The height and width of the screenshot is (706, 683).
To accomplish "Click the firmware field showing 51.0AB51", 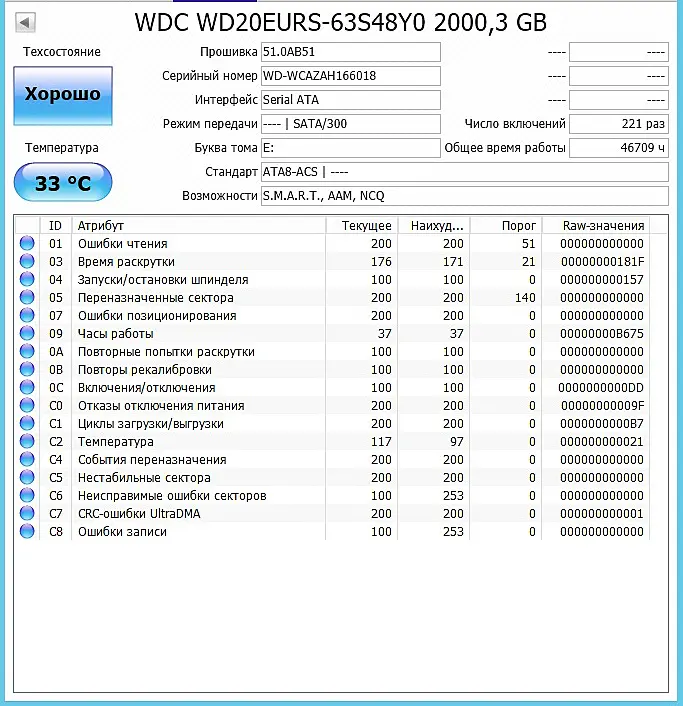I will click(x=351, y=52).
